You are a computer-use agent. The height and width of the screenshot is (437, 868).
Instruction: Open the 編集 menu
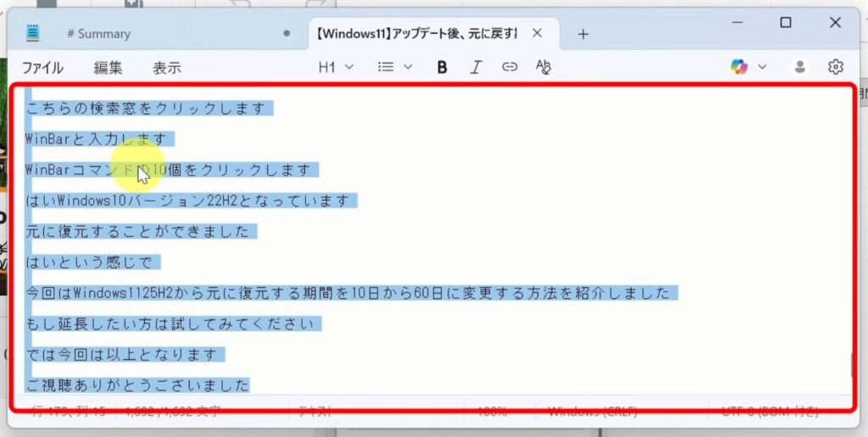(108, 68)
